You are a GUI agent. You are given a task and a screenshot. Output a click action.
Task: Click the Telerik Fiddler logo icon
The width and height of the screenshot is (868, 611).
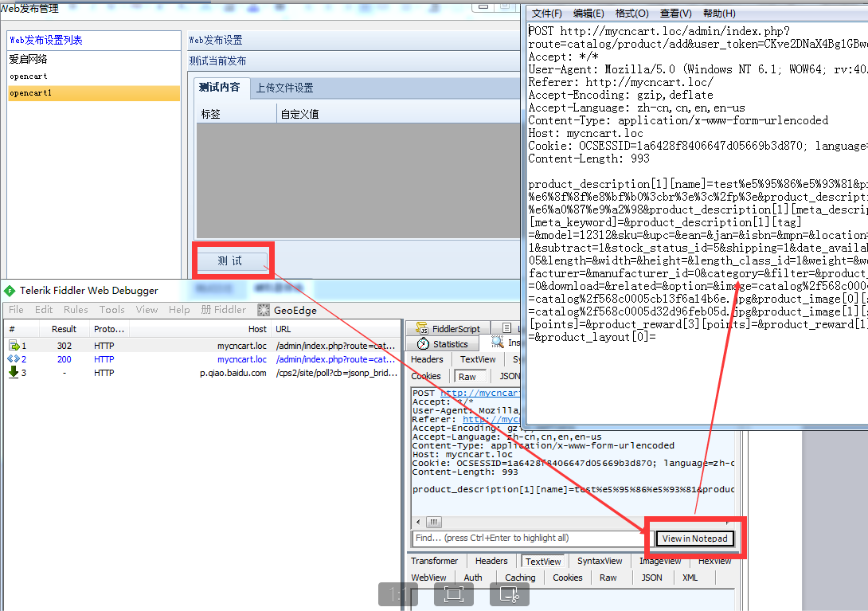point(10,291)
